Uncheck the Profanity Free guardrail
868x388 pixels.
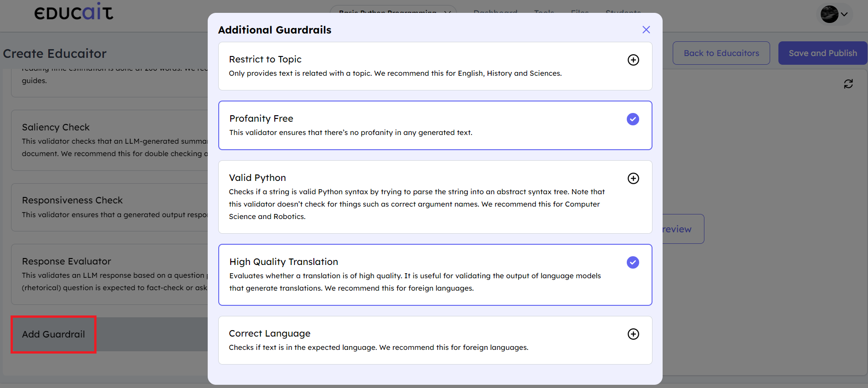[633, 119]
